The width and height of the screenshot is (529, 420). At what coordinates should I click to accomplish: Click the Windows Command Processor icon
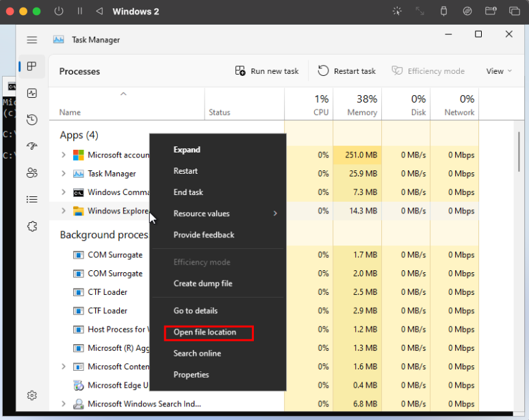[x=78, y=192]
